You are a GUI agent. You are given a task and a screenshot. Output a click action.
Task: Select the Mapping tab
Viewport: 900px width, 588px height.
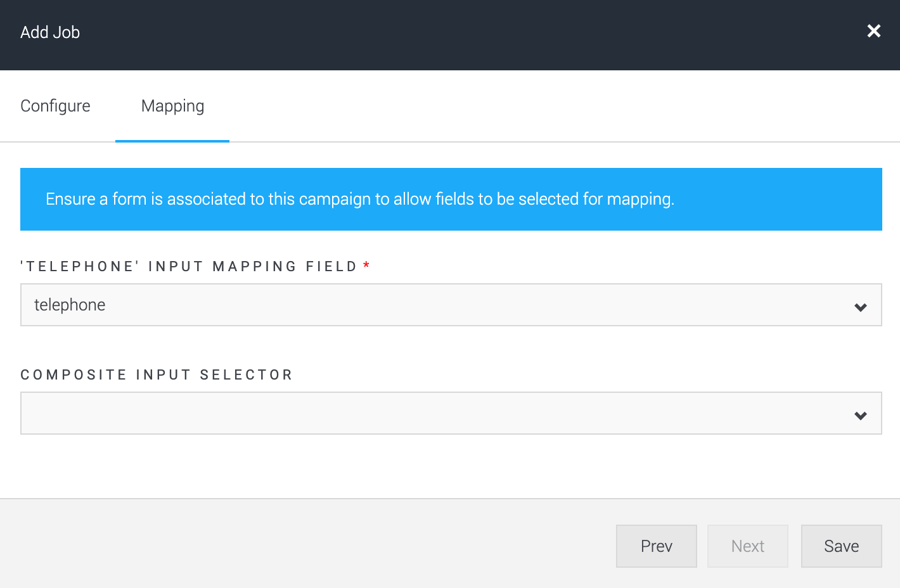[172, 106]
